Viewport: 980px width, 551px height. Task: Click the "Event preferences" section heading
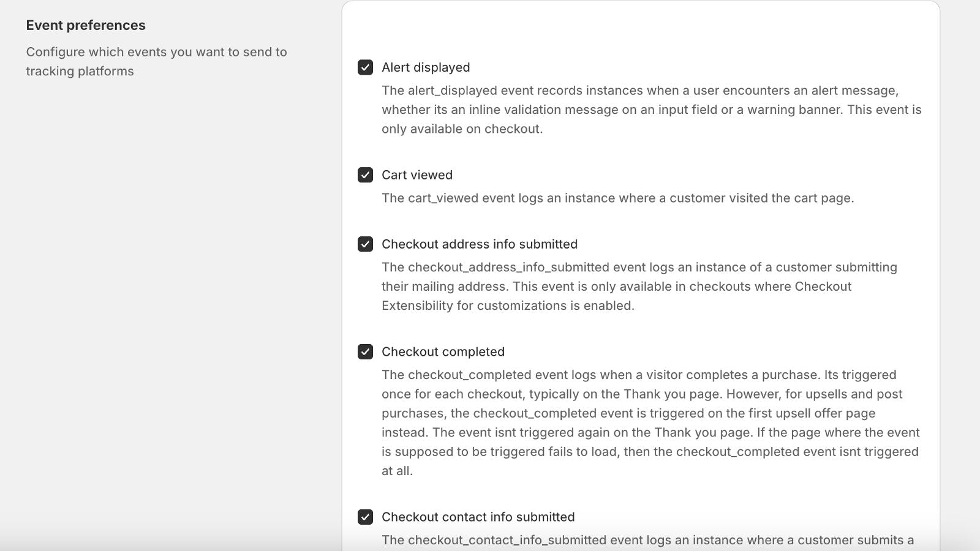(x=86, y=25)
